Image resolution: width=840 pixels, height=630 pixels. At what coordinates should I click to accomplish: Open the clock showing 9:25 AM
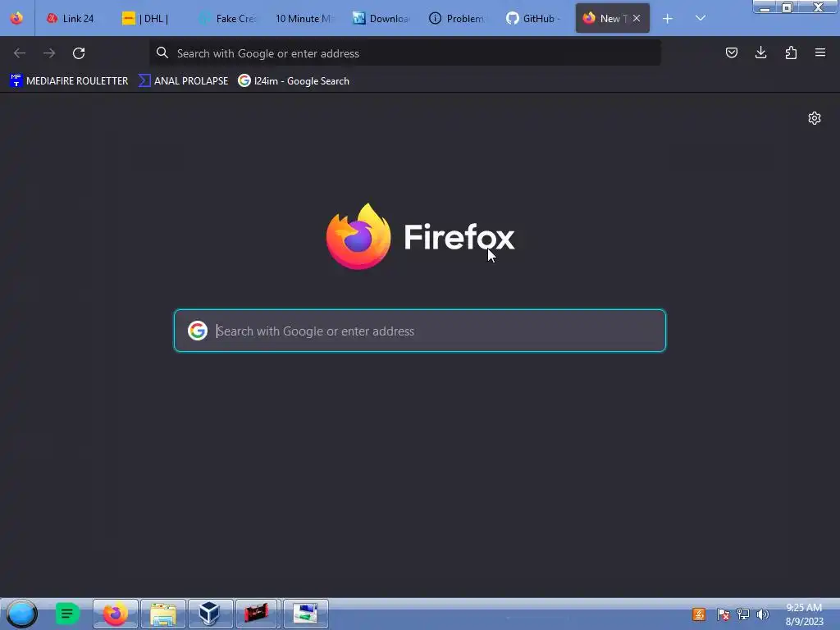click(804, 614)
